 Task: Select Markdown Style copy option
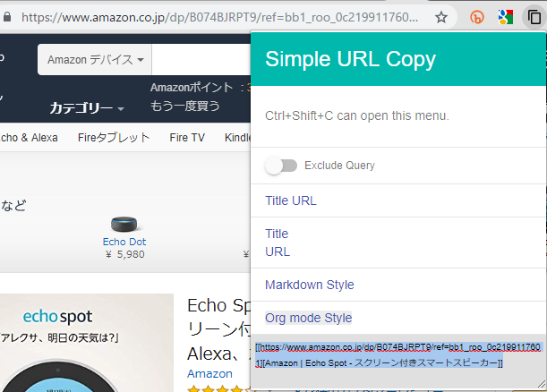(x=310, y=285)
